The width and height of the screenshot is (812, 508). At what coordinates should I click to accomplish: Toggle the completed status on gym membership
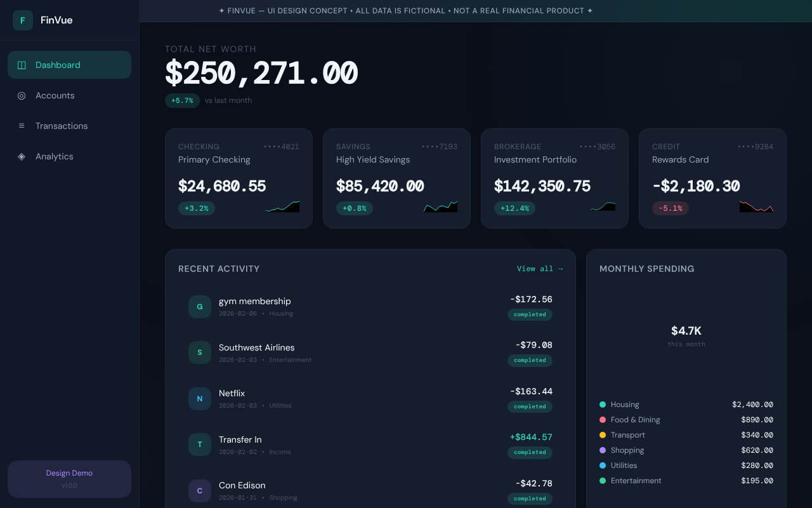click(x=530, y=314)
